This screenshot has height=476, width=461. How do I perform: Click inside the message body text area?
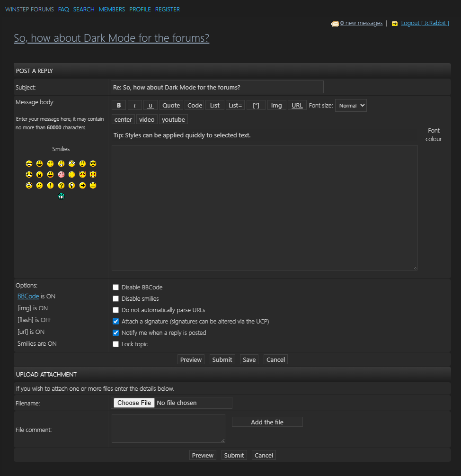tap(264, 207)
